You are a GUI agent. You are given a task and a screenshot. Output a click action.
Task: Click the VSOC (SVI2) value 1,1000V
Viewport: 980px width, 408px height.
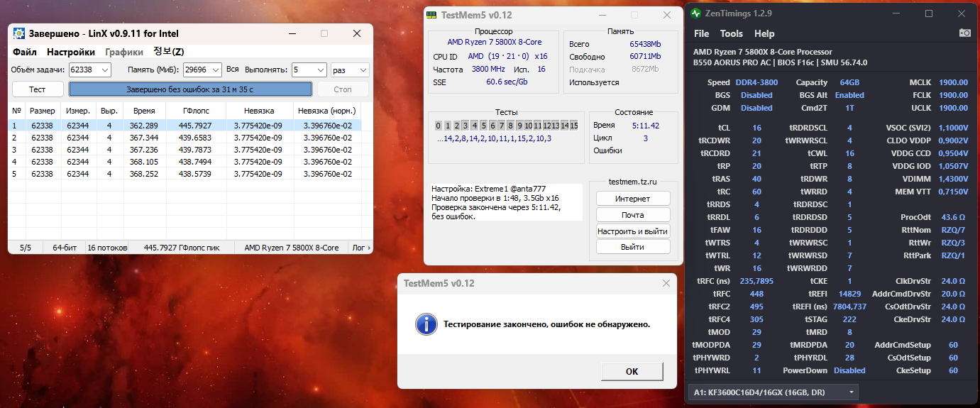(x=953, y=128)
